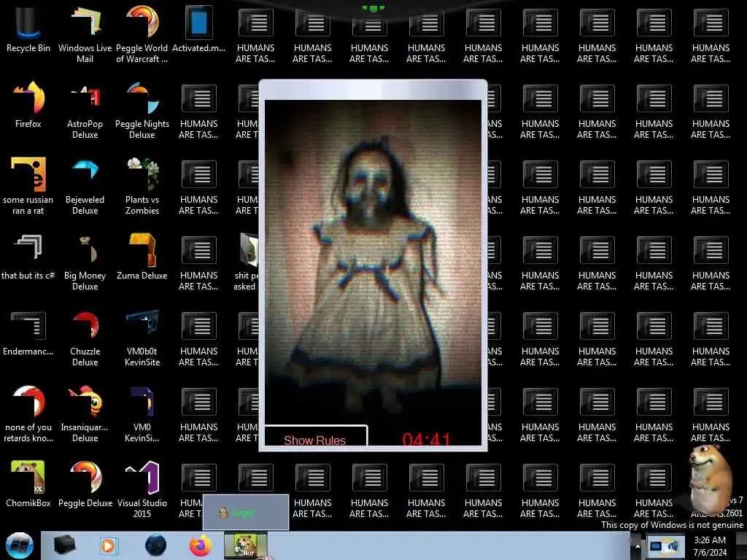Click the creepy doll image in popup

click(373, 262)
